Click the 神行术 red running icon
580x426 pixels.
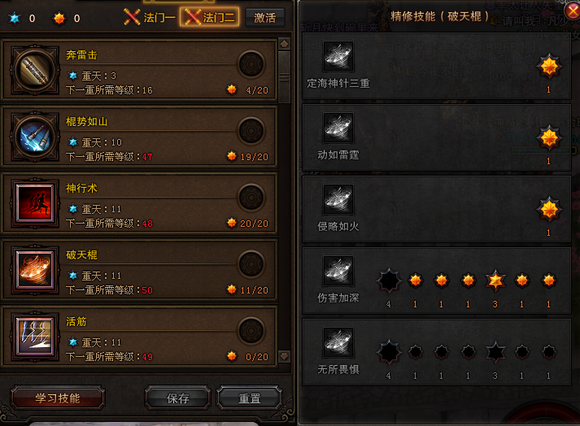click(35, 204)
